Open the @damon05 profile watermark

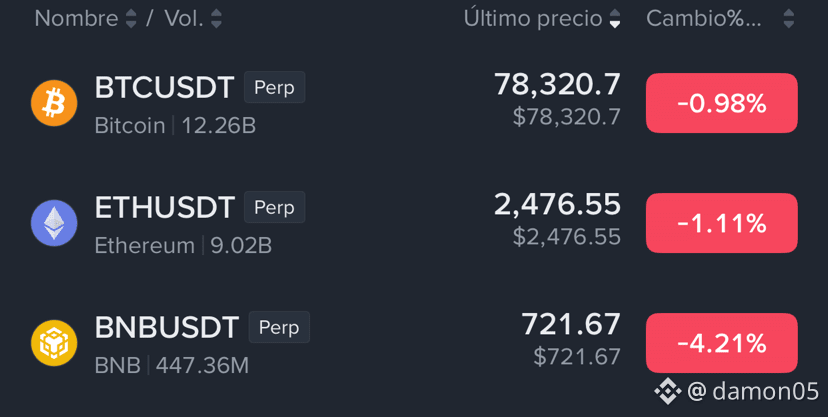pos(753,392)
